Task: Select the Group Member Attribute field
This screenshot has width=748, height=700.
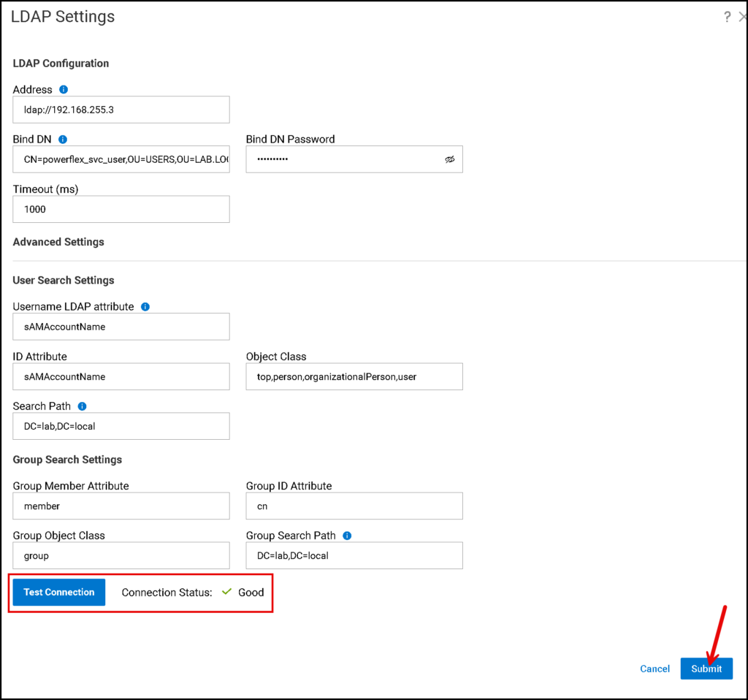Action: (121, 506)
